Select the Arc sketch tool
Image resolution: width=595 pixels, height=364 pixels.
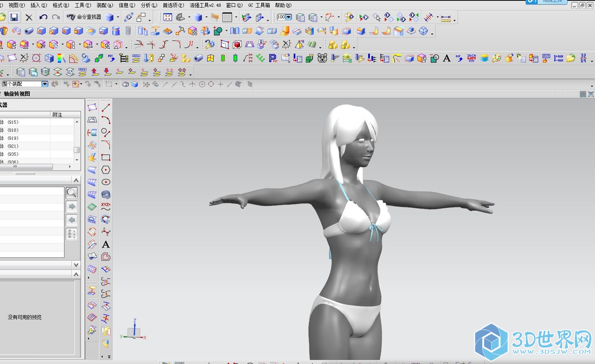(106, 120)
